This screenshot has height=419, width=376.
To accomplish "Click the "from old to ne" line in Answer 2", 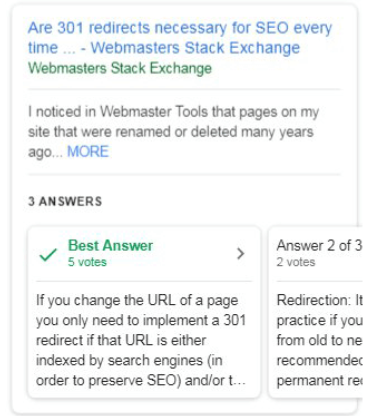I will click(x=319, y=340).
